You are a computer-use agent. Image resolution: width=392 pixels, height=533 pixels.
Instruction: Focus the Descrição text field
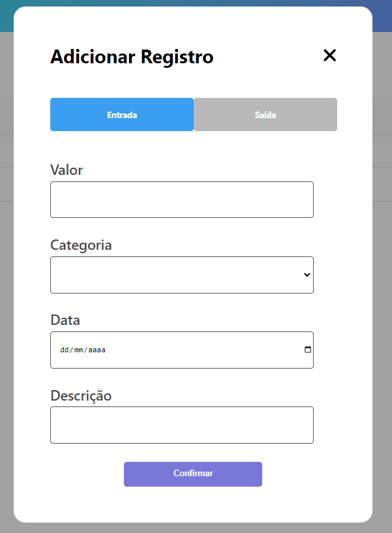coord(181,425)
